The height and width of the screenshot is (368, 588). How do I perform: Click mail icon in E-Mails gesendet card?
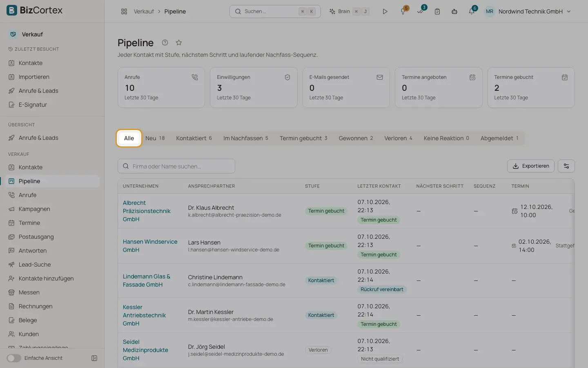[x=380, y=77]
